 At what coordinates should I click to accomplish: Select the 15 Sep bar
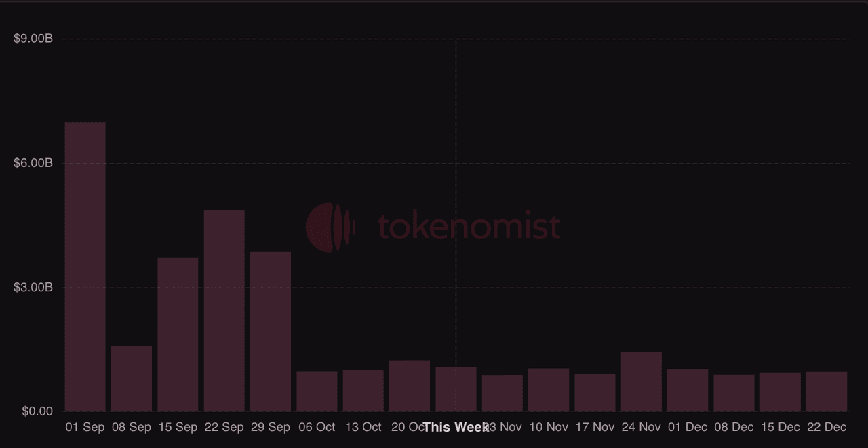(x=178, y=335)
